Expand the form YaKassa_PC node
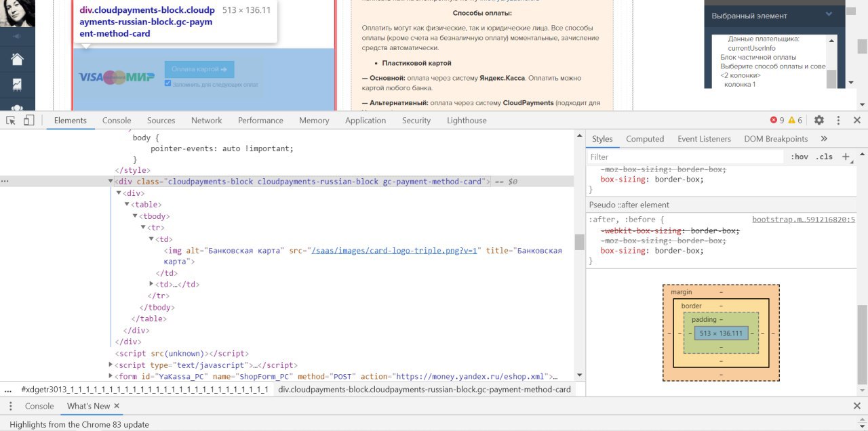Viewport: 868px width, 431px height. pos(111,376)
